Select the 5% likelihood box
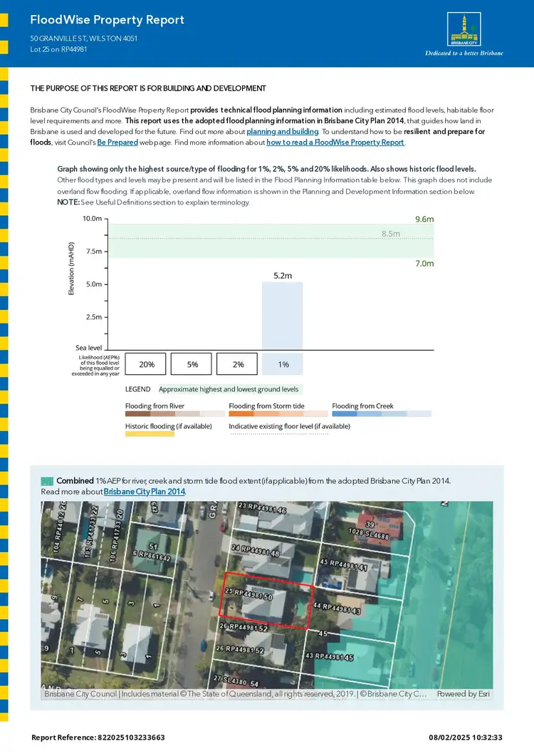Screen dimensions: 534x756 (x=192, y=364)
